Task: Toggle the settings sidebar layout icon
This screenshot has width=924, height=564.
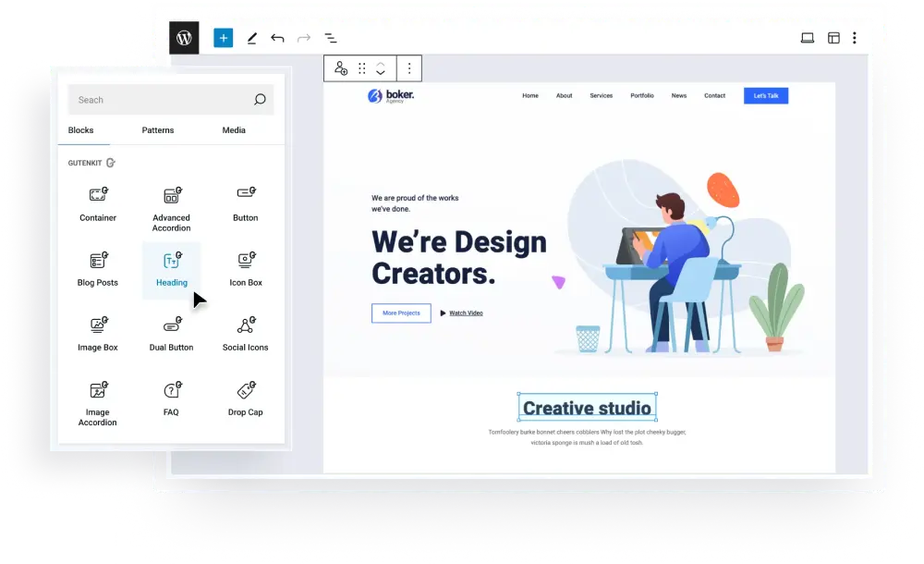Action: 833,38
